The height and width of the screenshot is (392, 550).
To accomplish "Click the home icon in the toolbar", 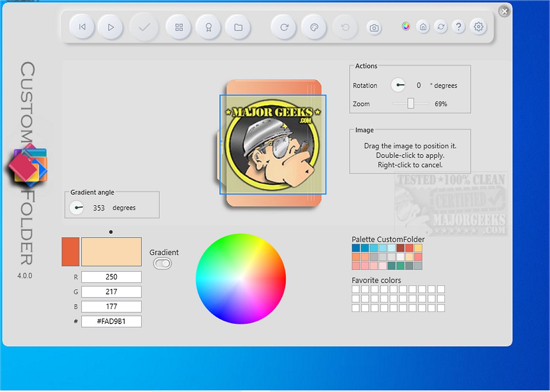I will click(x=423, y=27).
